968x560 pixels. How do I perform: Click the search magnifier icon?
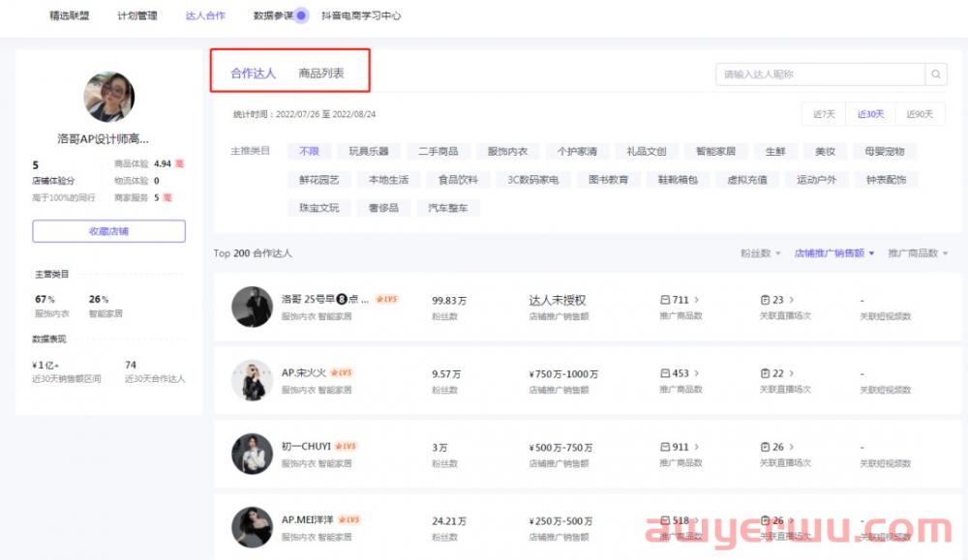(936, 74)
